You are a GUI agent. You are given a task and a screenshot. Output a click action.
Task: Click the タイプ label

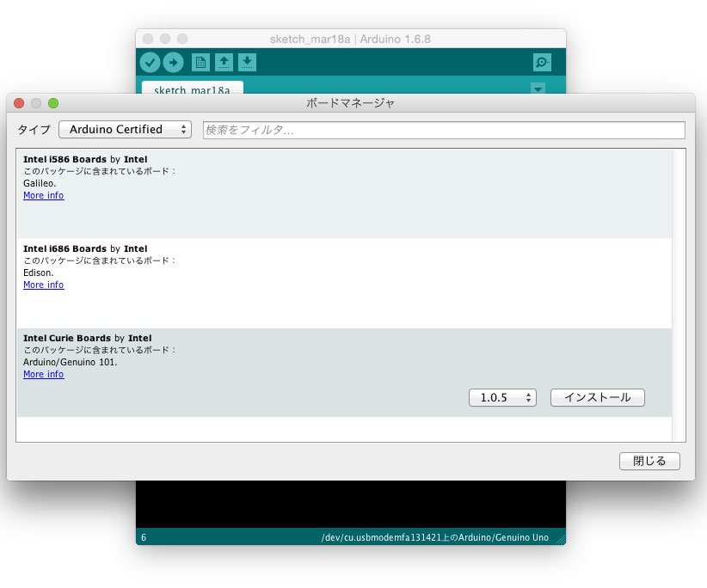point(34,130)
